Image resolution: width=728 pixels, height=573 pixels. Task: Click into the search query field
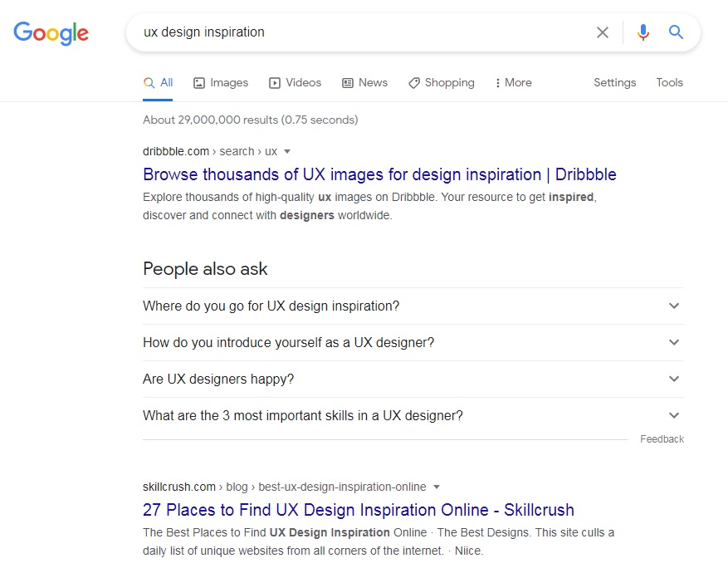point(362,32)
